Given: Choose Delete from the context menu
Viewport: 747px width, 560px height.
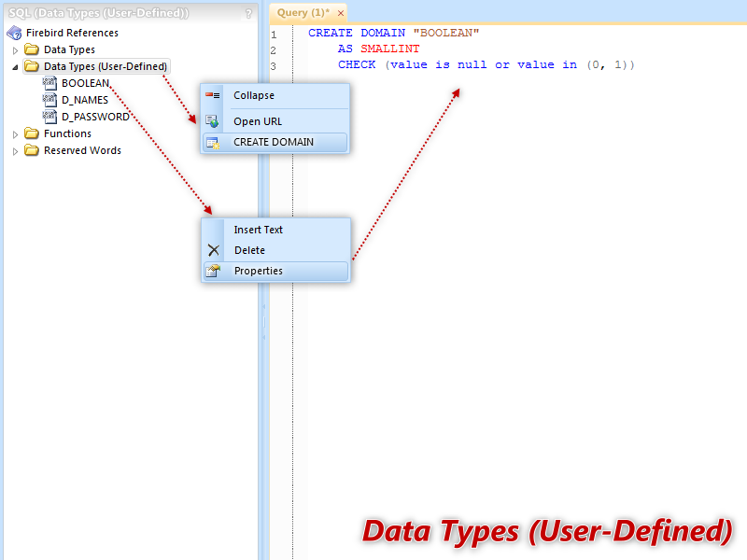Looking at the screenshot, I should pyautogui.click(x=276, y=250).
